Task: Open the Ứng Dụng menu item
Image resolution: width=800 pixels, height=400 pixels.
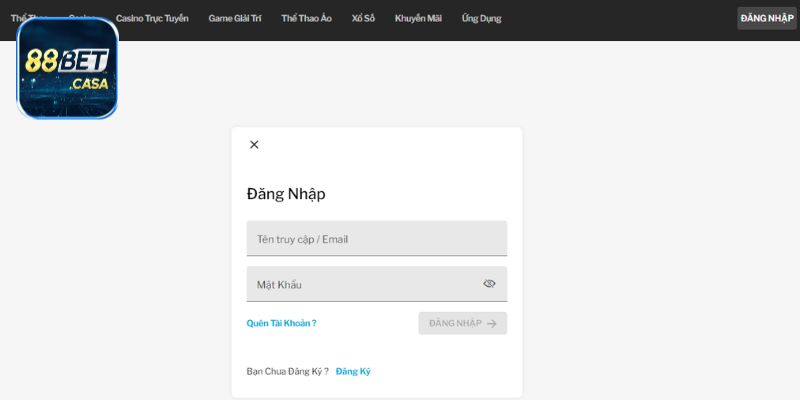Action: pos(481,18)
